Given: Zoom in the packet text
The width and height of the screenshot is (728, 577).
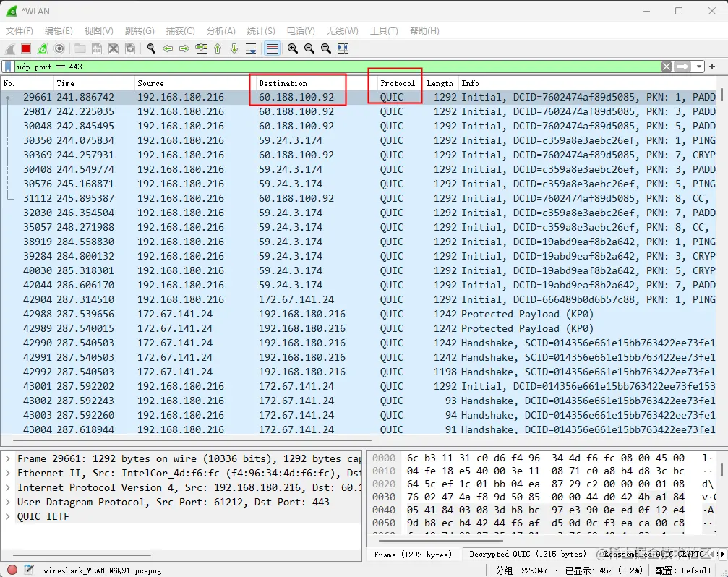Looking at the screenshot, I should coord(293,48).
